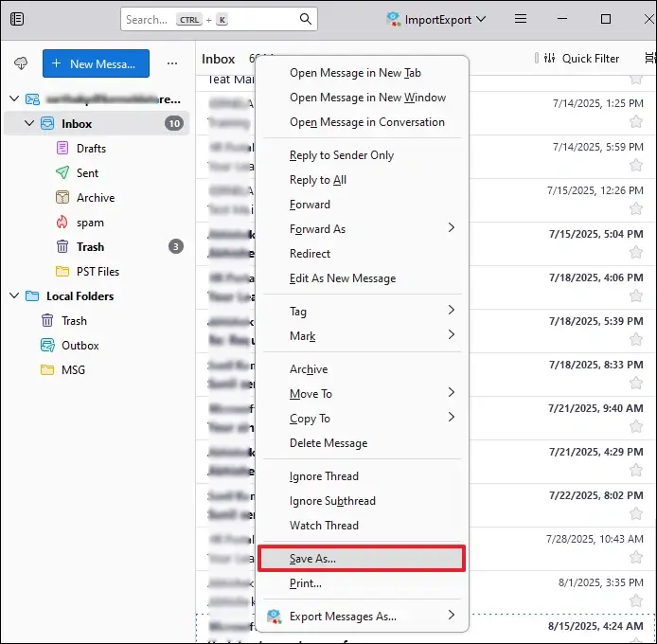The width and height of the screenshot is (657, 644).
Task: Expand the Mark submenu
Action: pos(451,334)
